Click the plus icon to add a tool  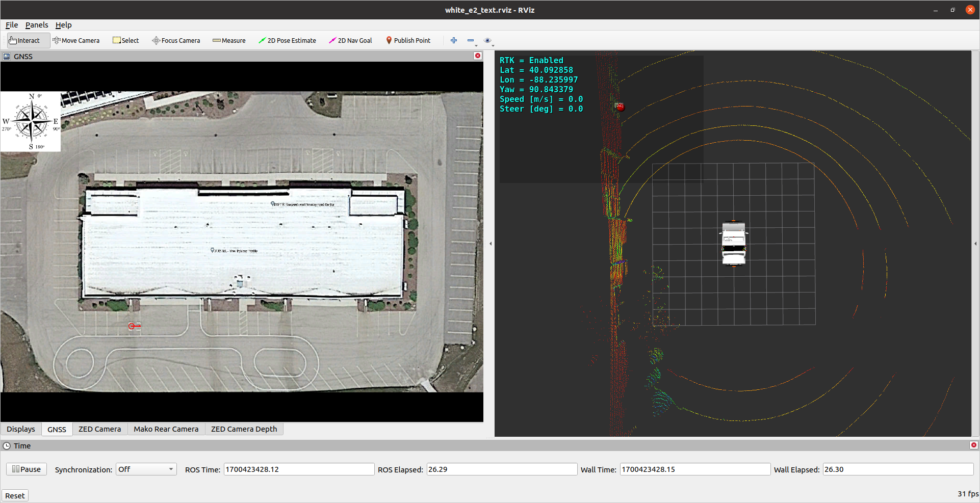coord(454,41)
